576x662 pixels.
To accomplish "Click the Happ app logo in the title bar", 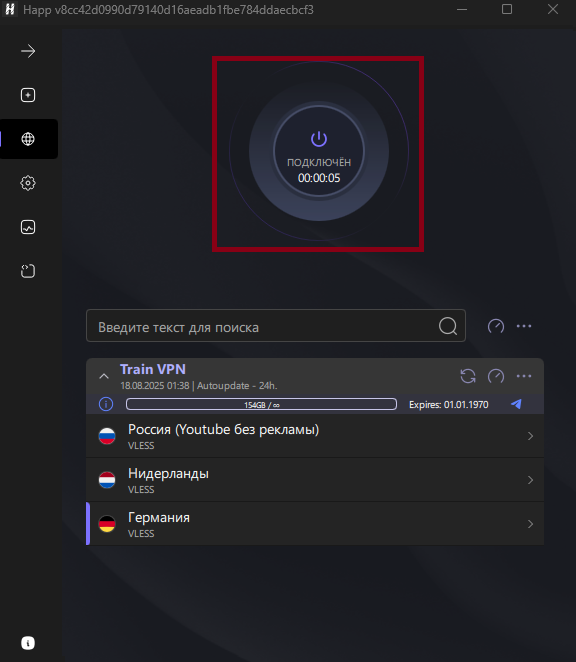I will [x=10, y=9].
